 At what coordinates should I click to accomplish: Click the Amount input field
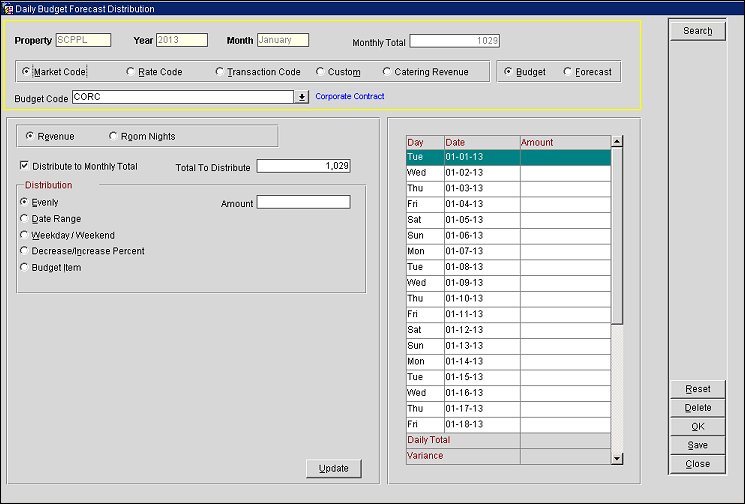(x=303, y=202)
